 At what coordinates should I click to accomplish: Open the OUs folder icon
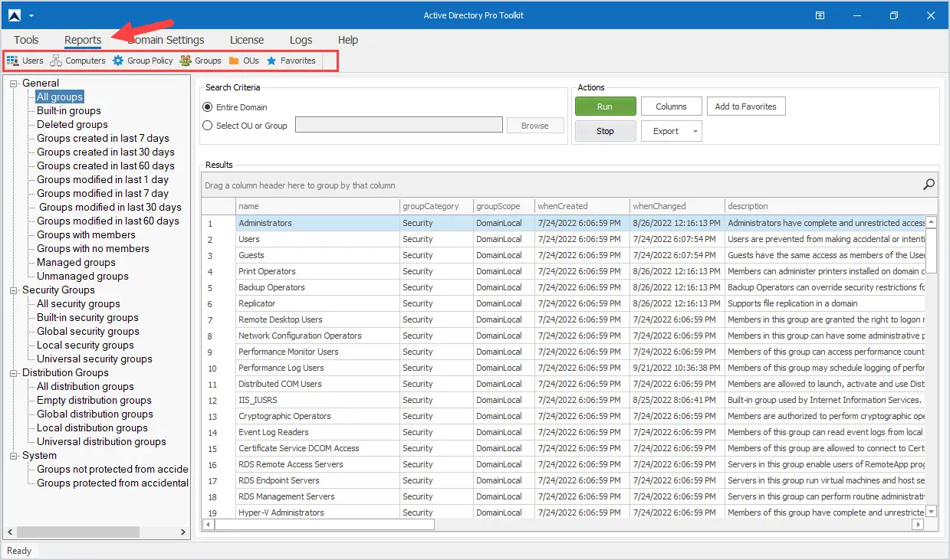coord(234,61)
